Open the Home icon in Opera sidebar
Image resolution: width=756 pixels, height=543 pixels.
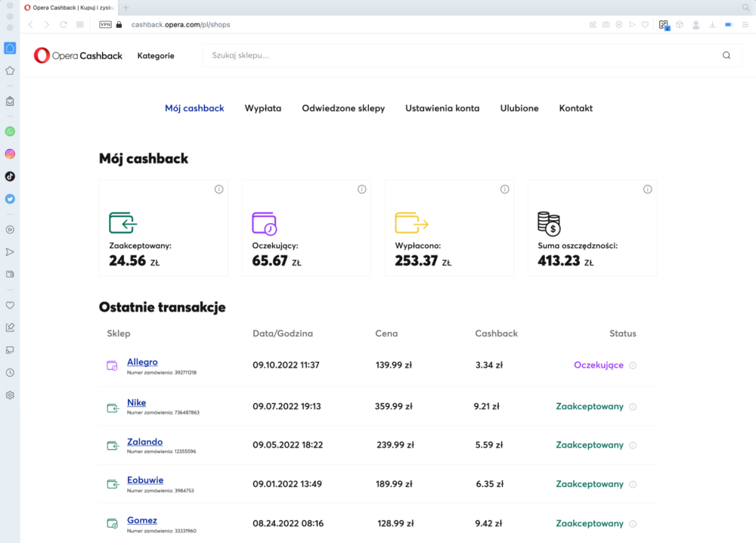coord(10,48)
